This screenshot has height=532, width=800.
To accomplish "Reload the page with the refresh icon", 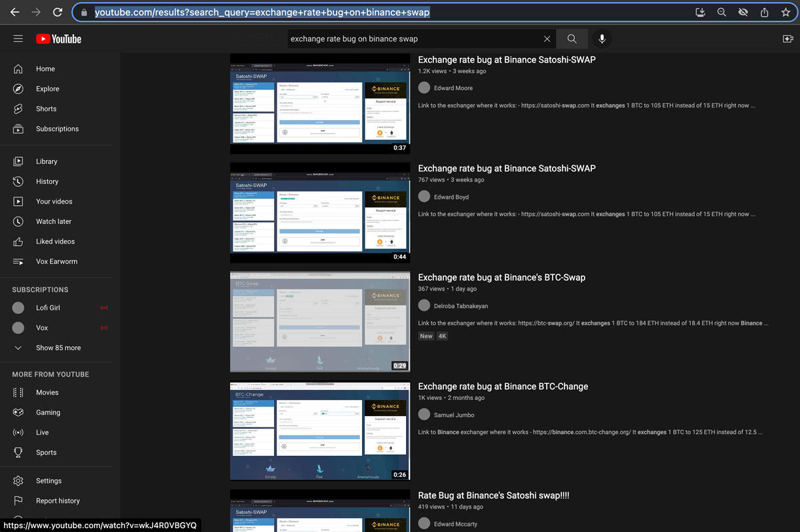I will [57, 12].
